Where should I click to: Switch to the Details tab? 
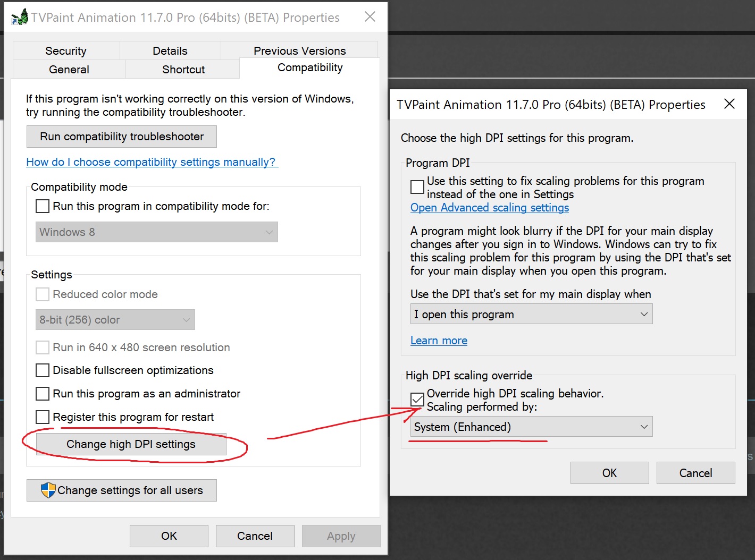[x=170, y=50]
